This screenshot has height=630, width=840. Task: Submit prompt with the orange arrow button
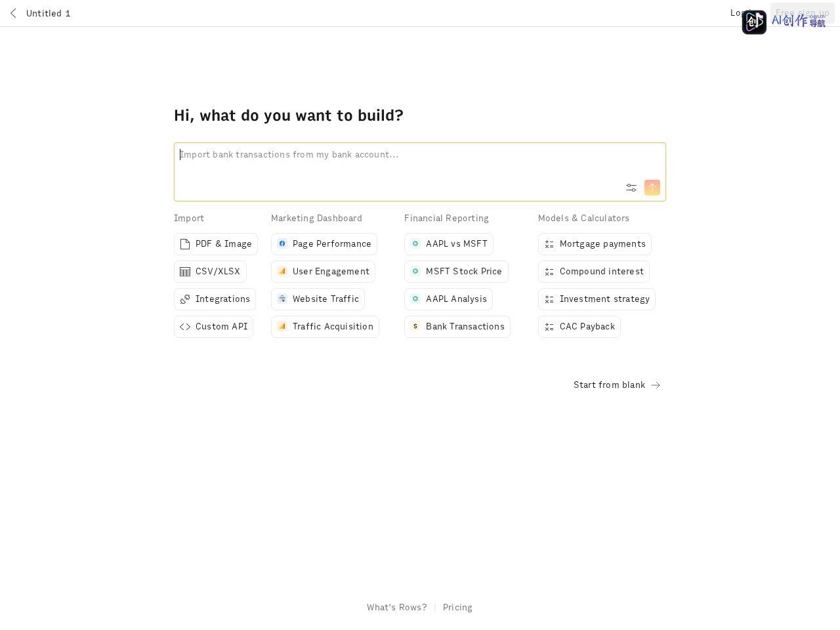[x=652, y=188]
